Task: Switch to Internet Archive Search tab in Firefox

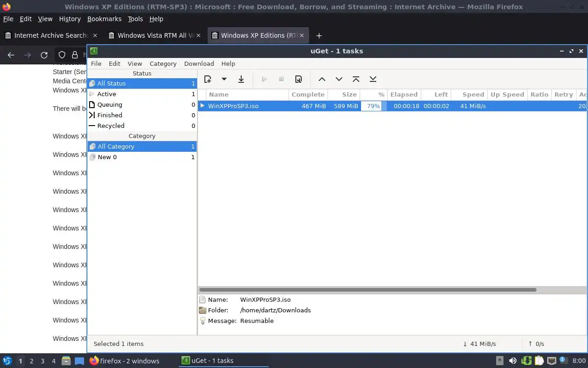Action: click(x=51, y=35)
